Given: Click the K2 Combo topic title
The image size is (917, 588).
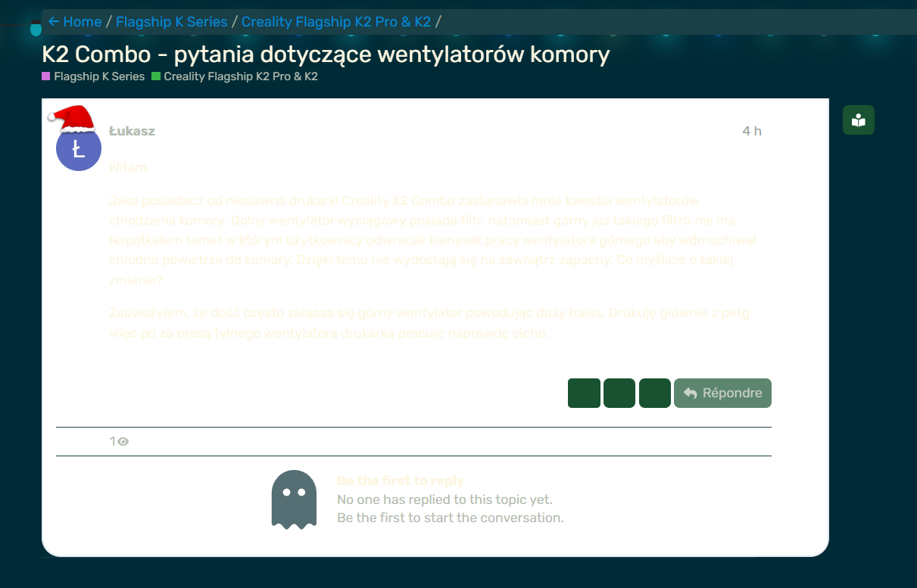Looking at the screenshot, I should pyautogui.click(x=326, y=54).
